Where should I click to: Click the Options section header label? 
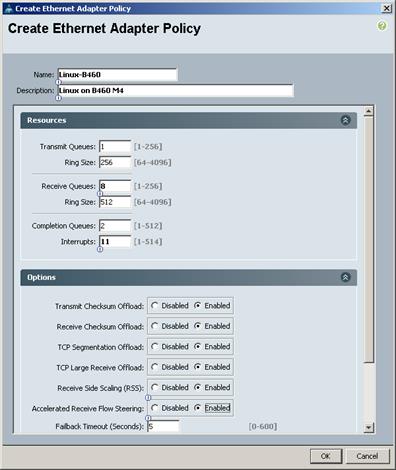click(41, 277)
